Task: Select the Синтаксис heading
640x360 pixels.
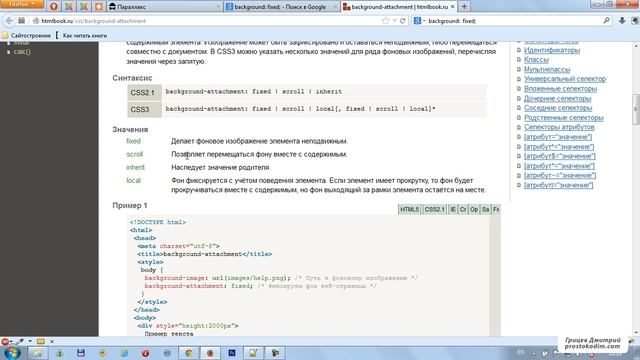Action: click(x=132, y=78)
